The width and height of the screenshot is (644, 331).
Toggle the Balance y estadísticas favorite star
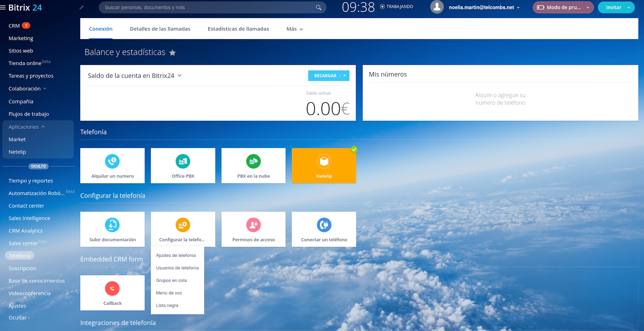pyautogui.click(x=173, y=53)
